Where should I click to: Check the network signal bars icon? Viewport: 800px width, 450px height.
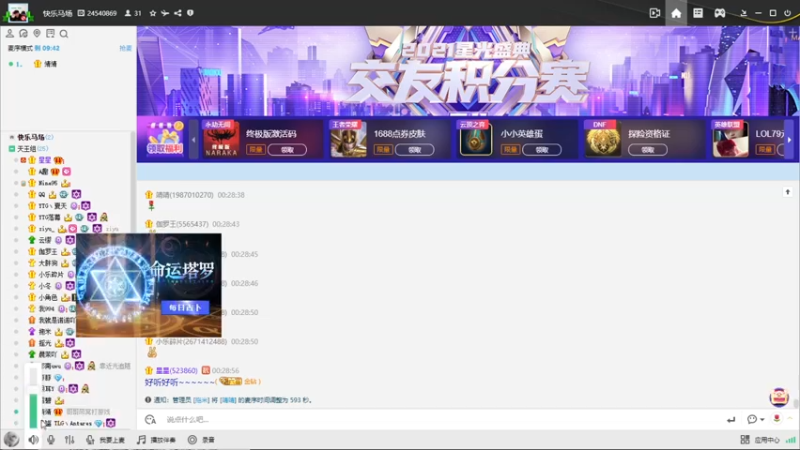[791, 440]
